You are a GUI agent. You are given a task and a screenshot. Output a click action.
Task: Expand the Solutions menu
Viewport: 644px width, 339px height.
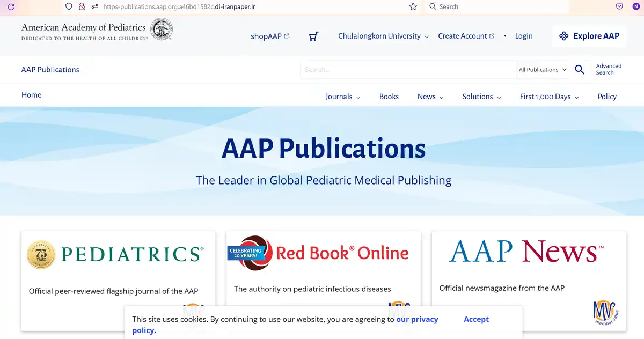click(482, 97)
